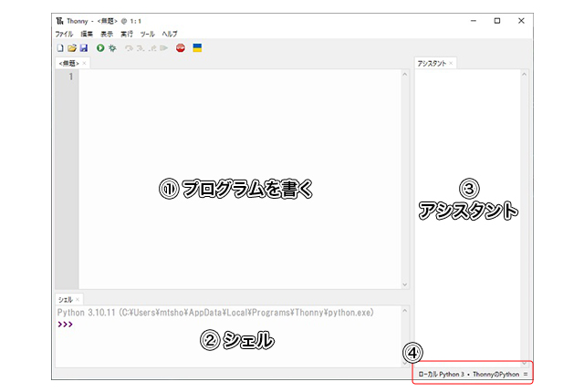
Task: Open the 実行 menu
Action: pyautogui.click(x=127, y=34)
